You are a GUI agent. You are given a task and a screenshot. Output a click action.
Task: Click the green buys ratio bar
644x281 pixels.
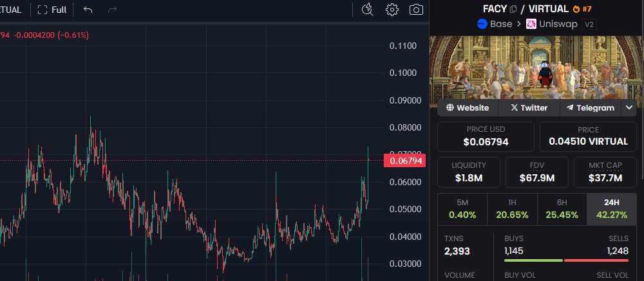tap(533, 260)
